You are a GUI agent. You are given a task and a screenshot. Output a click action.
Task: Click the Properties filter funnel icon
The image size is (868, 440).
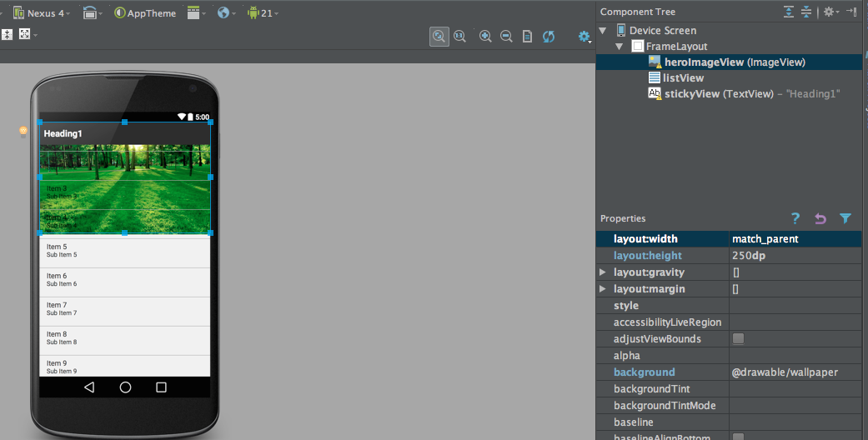845,218
